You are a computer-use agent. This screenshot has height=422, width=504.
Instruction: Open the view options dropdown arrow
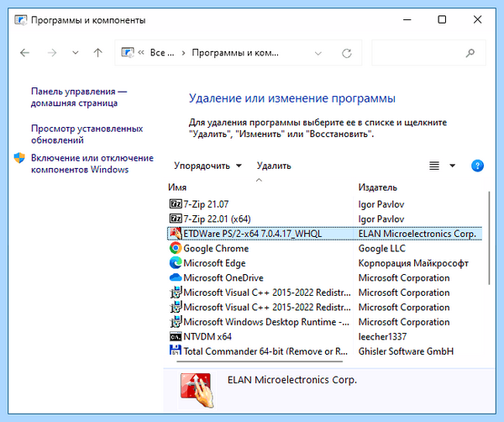point(452,166)
